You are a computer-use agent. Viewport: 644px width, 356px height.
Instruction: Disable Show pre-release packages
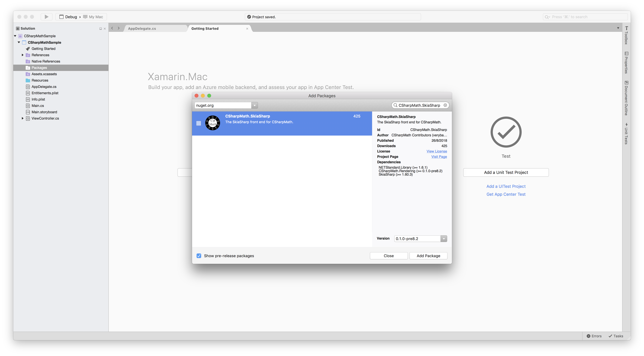[199, 256]
